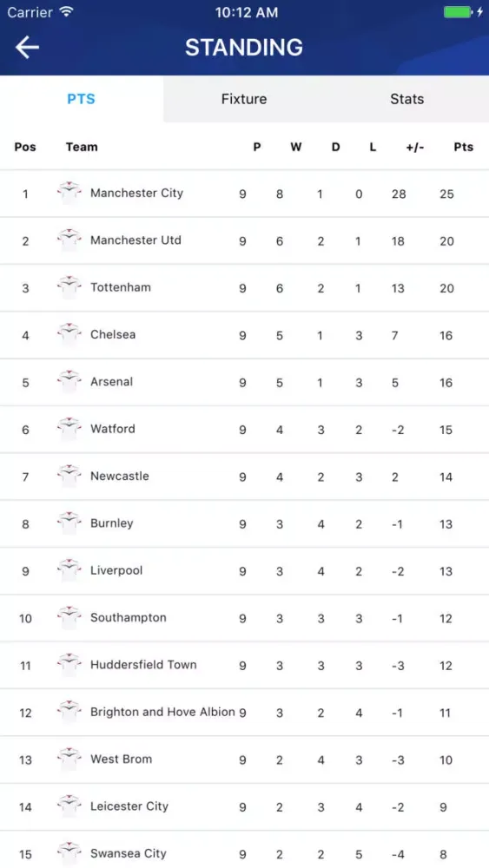This screenshot has height=868, width=489.
Task: Click the Tottenham team jersey icon
Action: (69, 286)
